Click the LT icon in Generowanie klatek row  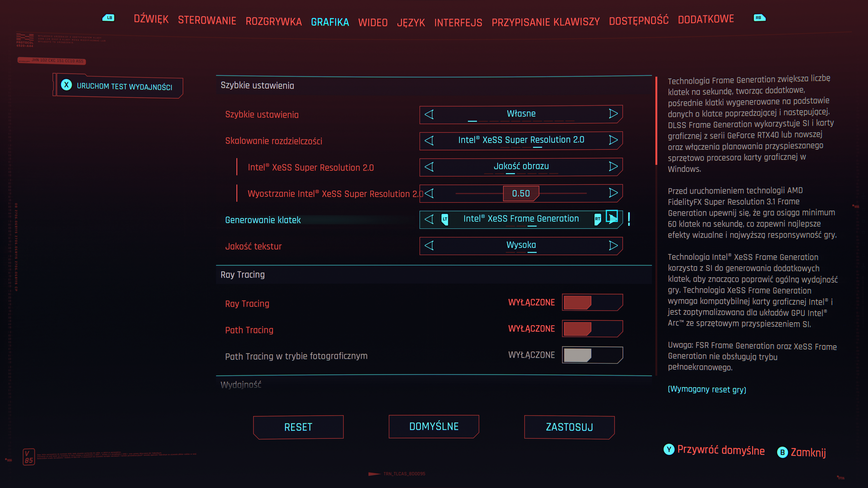click(x=445, y=219)
